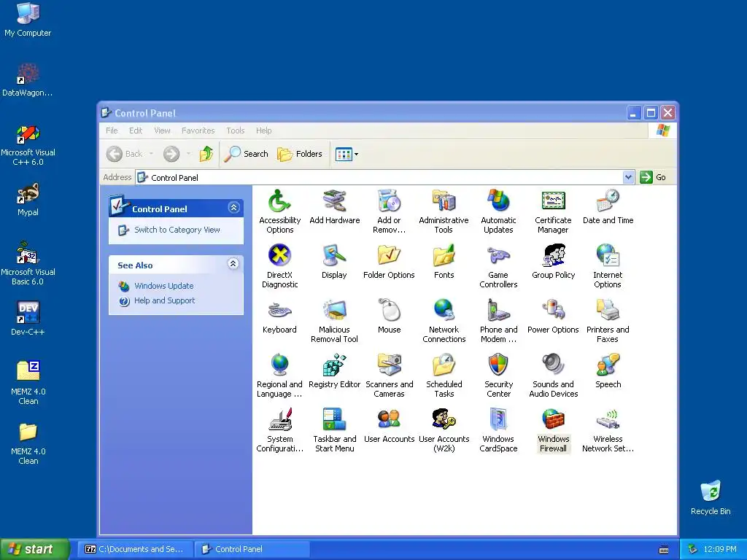
Task: Click the Up one level button
Action: tap(206, 154)
